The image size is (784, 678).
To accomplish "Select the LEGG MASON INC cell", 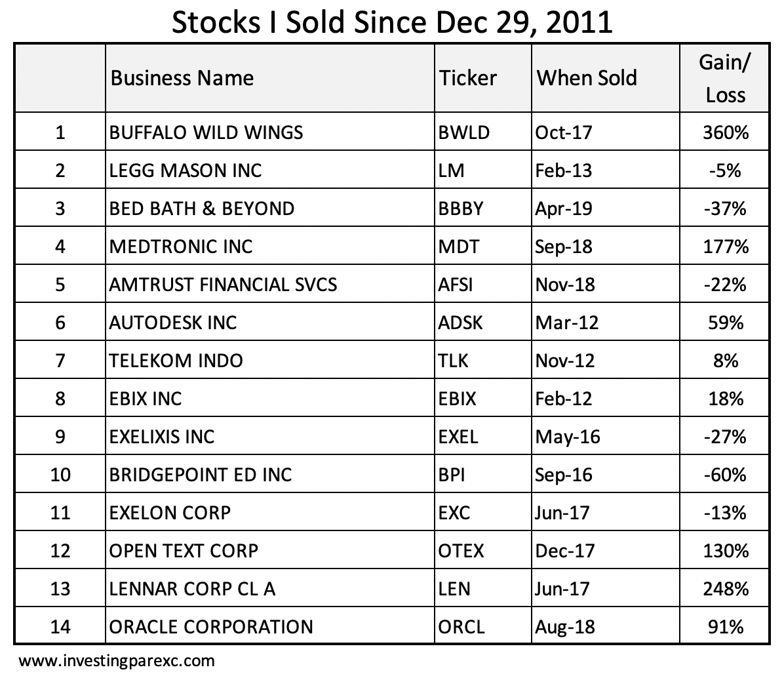I will tap(270, 170).
